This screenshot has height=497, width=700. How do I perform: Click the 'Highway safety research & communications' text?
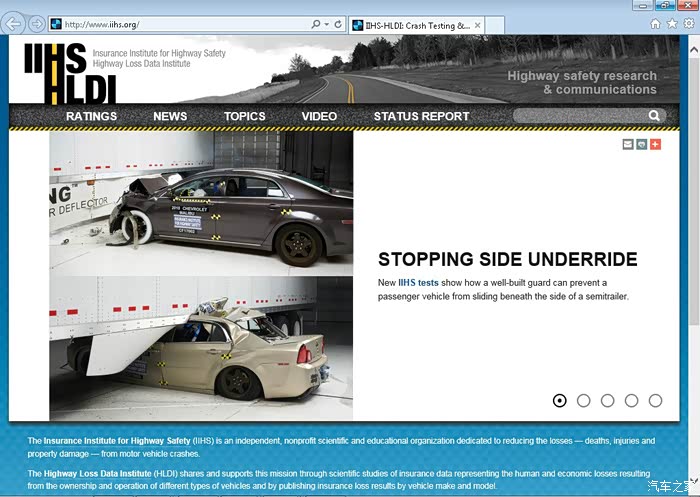click(x=582, y=83)
